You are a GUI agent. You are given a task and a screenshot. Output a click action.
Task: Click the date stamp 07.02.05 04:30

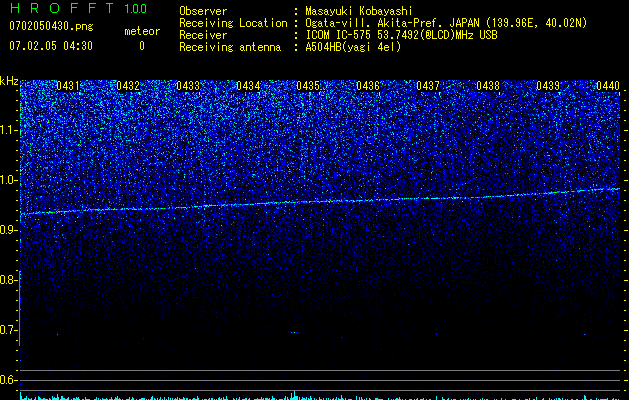click(x=51, y=46)
